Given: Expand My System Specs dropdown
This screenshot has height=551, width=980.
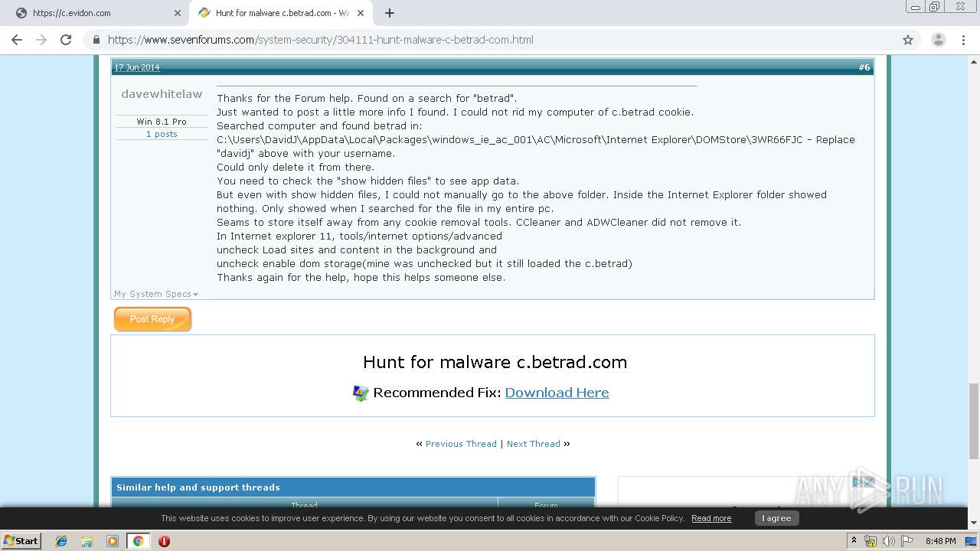Looking at the screenshot, I should pos(156,294).
